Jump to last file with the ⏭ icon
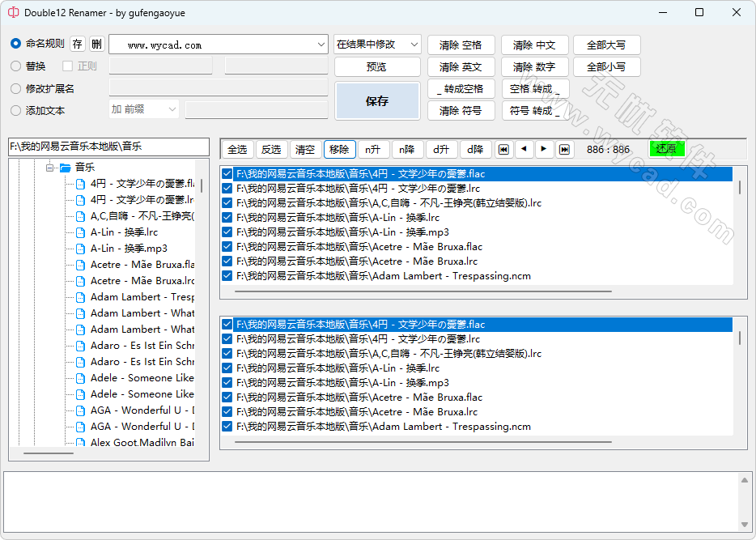Viewport: 756px width, 540px height. [x=563, y=149]
